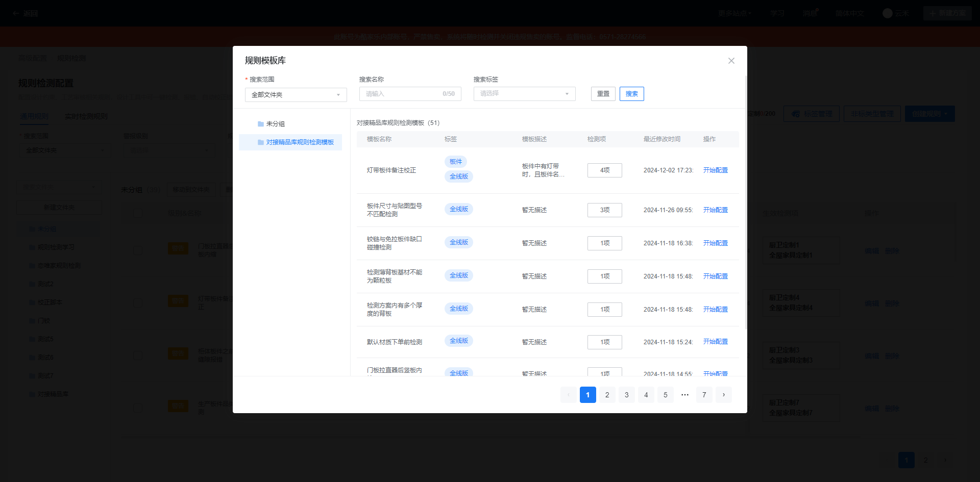Jump to page 7 in pagination
The width and height of the screenshot is (980, 482).
704,395
